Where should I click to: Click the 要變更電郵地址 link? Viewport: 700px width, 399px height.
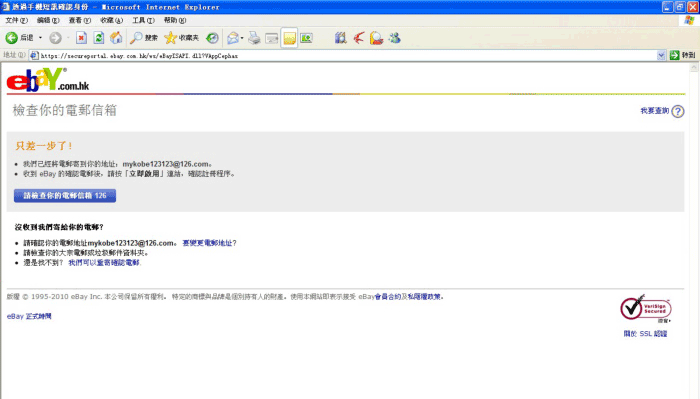[208, 243]
